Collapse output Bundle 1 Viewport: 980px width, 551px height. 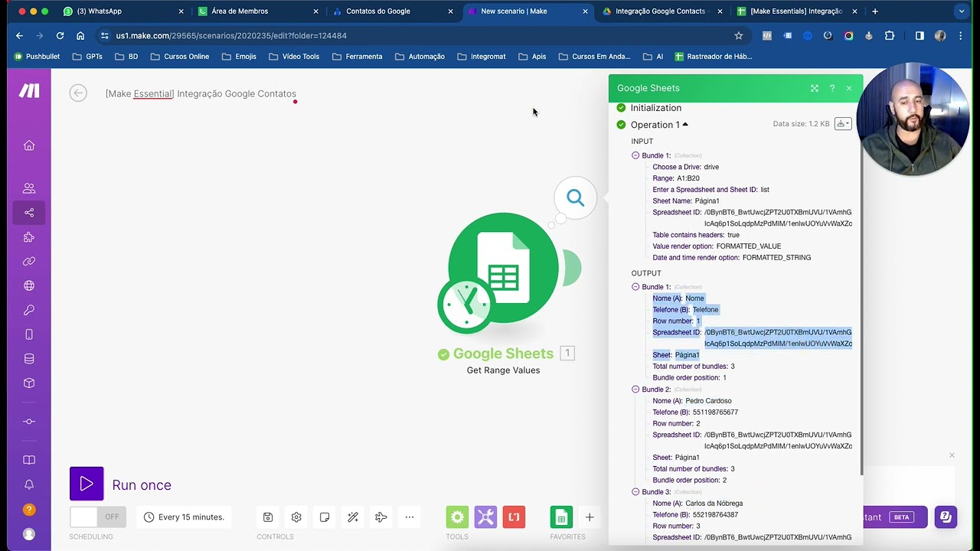click(635, 287)
